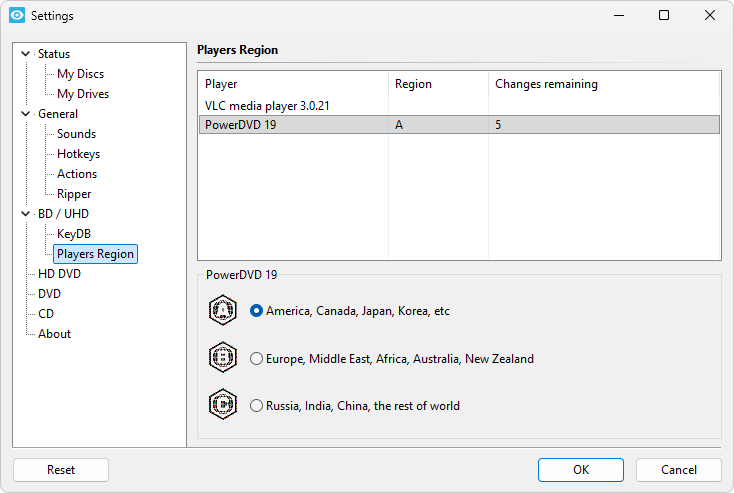Confirm settings with the OK button
734x493 pixels.
[580, 470]
